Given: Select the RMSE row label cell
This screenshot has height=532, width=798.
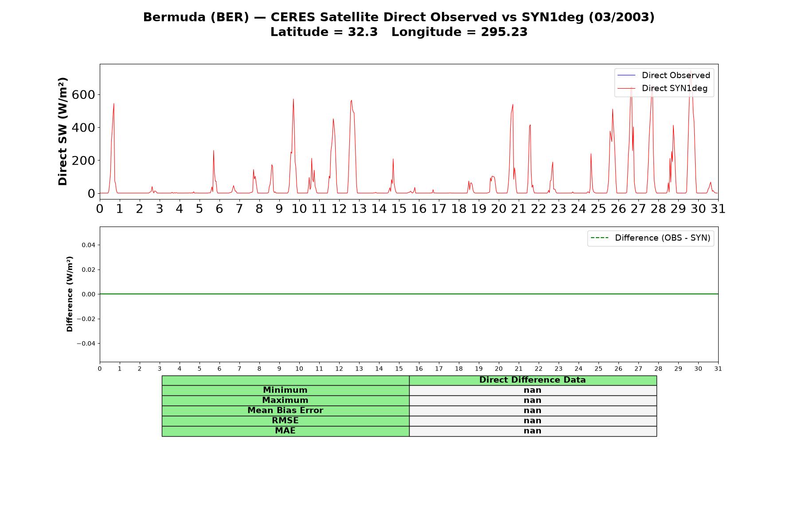Looking at the screenshot, I should point(285,421).
